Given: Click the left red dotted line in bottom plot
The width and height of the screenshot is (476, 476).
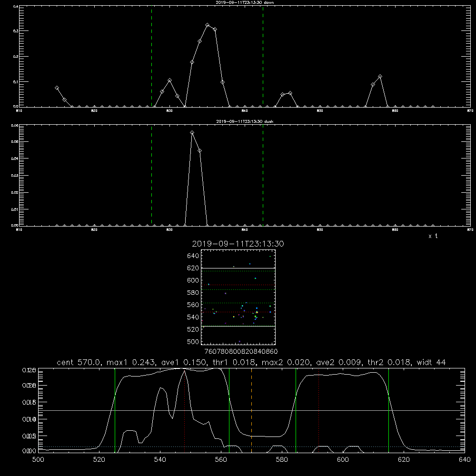Looking at the screenshot, I should [185, 410].
